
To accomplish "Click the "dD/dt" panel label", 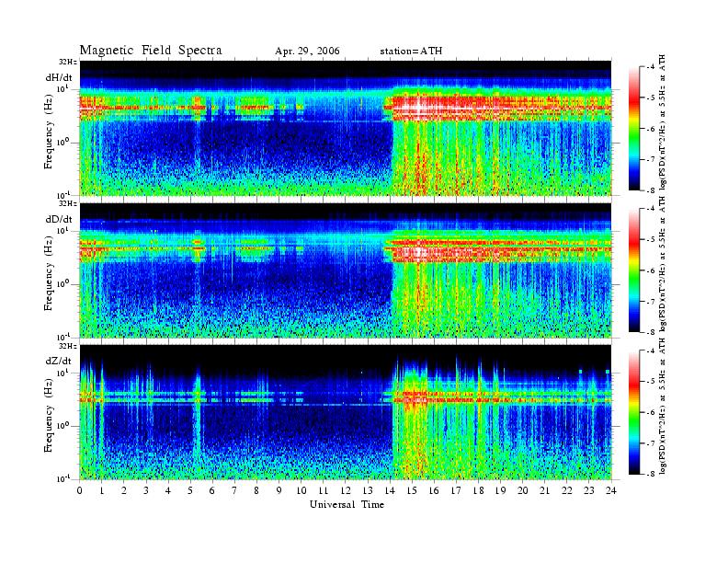I will (59, 219).
